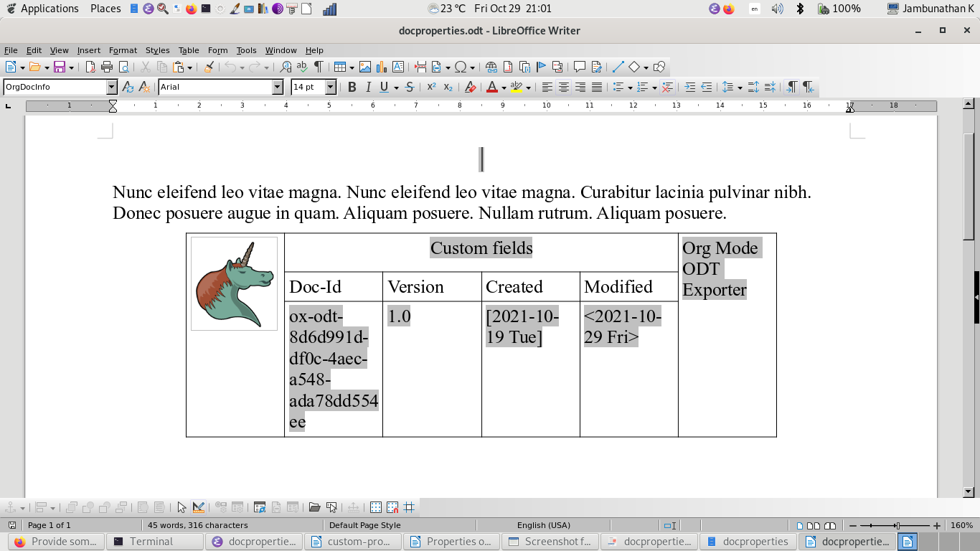This screenshot has width=980, height=551.
Task: Click the Insert Image icon
Action: [365, 67]
